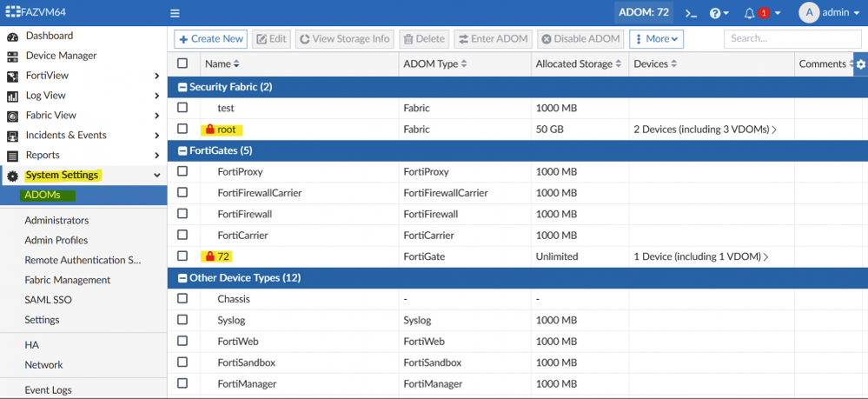
Task: Check the box for FortiCarrier row
Action: pos(182,235)
